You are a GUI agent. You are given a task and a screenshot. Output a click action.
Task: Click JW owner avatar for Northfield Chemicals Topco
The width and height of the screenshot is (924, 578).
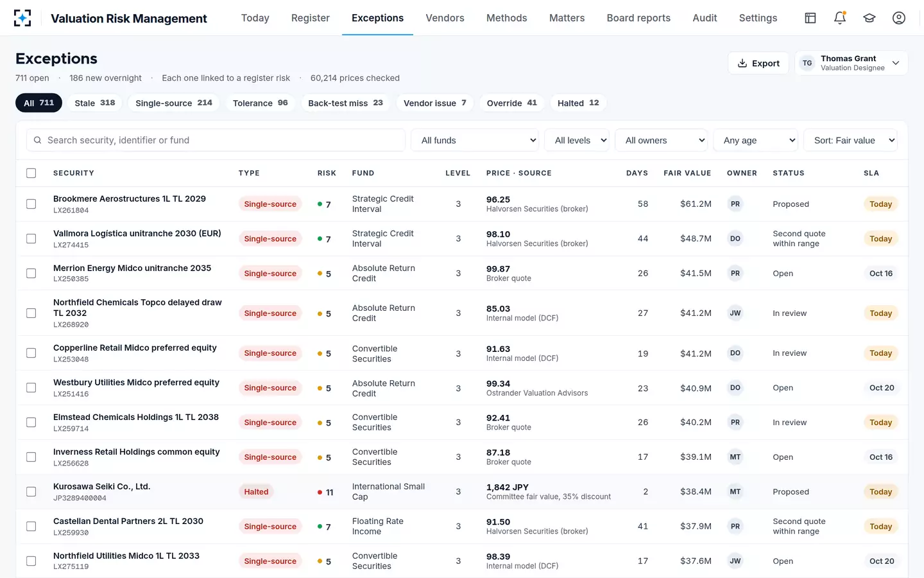735,313
